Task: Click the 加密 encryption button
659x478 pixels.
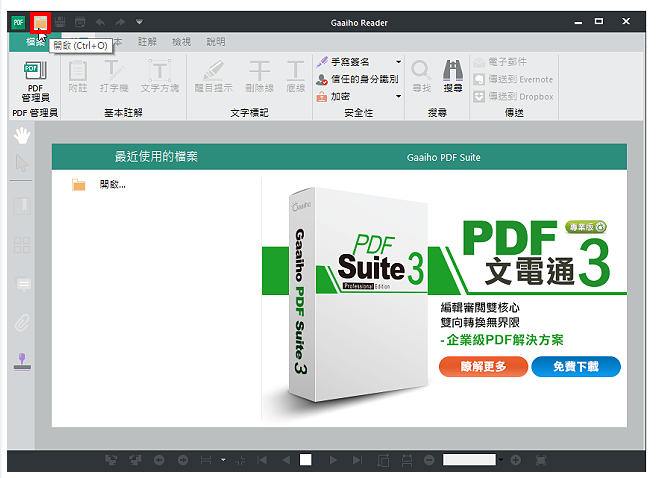Action: pyautogui.click(x=333, y=96)
